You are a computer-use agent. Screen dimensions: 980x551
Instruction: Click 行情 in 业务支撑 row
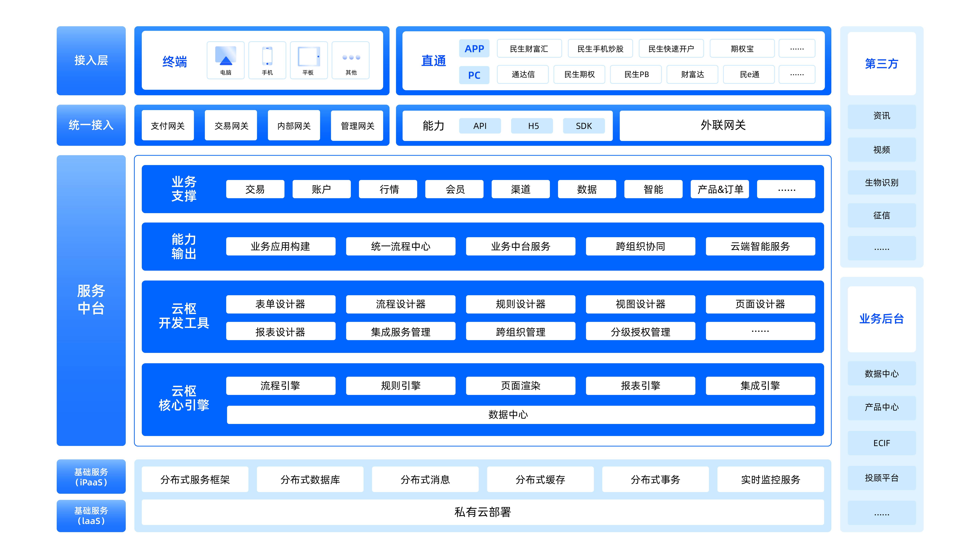[x=388, y=189]
